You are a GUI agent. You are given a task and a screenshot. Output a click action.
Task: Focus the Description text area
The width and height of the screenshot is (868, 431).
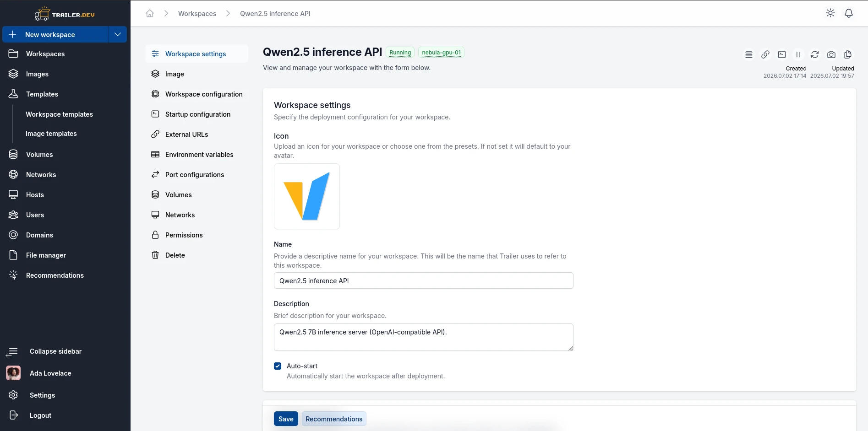[x=424, y=337]
